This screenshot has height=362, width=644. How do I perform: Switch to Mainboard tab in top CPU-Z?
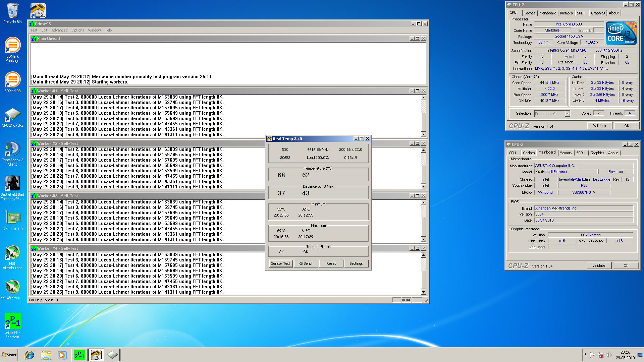tap(548, 13)
